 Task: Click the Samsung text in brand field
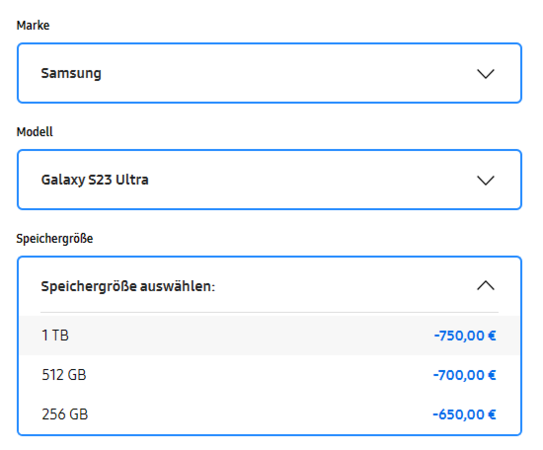coord(71,73)
